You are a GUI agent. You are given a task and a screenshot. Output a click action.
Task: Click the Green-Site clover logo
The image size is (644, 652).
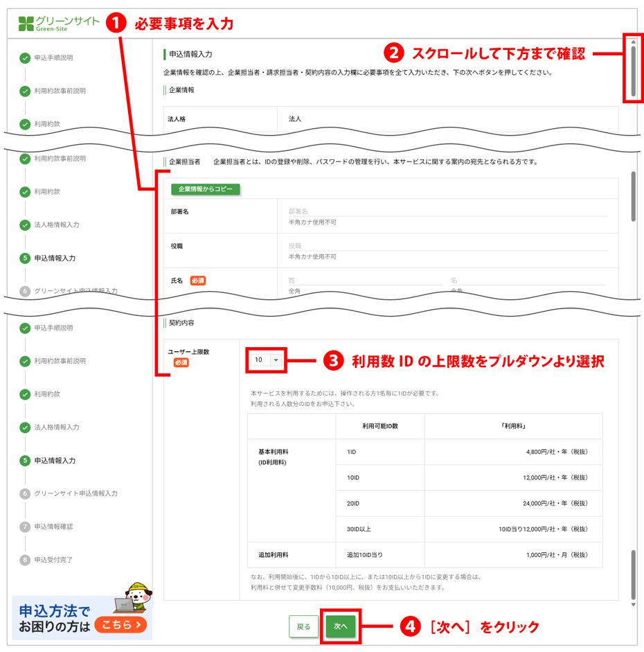26,24
